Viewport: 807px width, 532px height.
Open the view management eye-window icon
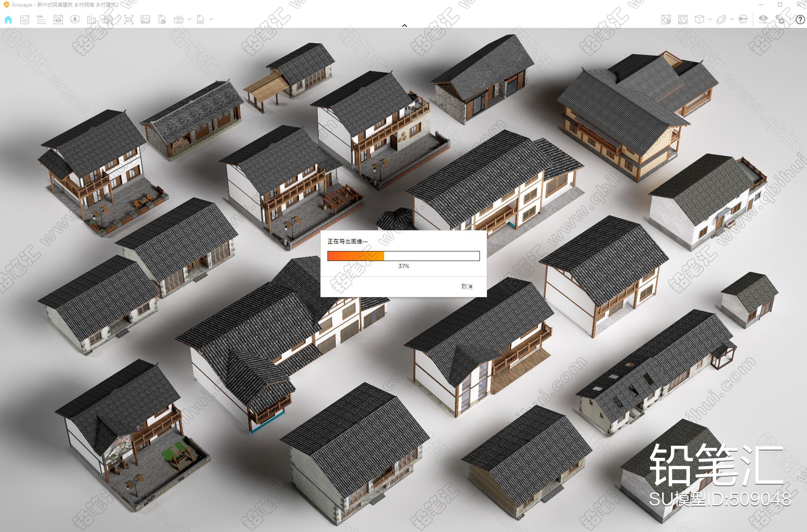[58, 20]
